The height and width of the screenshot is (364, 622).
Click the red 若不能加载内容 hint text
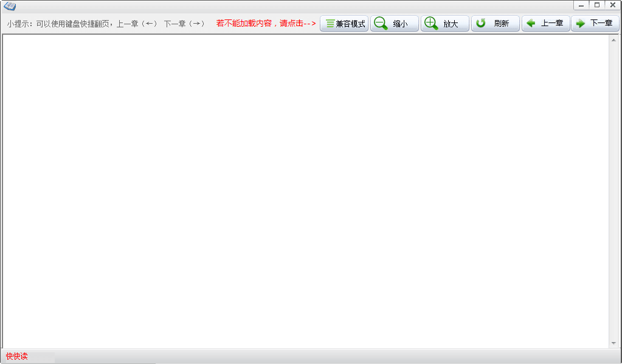click(266, 24)
